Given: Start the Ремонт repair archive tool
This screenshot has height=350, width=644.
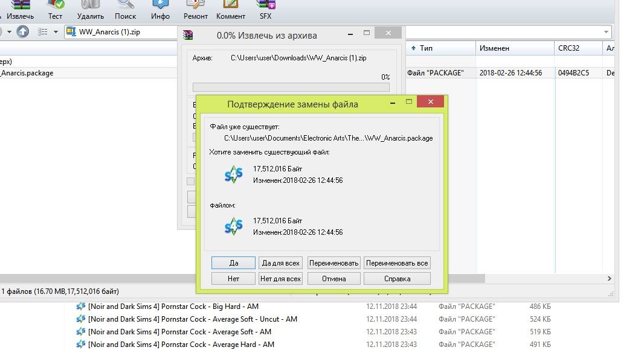Looking at the screenshot, I should pyautogui.click(x=196, y=10).
